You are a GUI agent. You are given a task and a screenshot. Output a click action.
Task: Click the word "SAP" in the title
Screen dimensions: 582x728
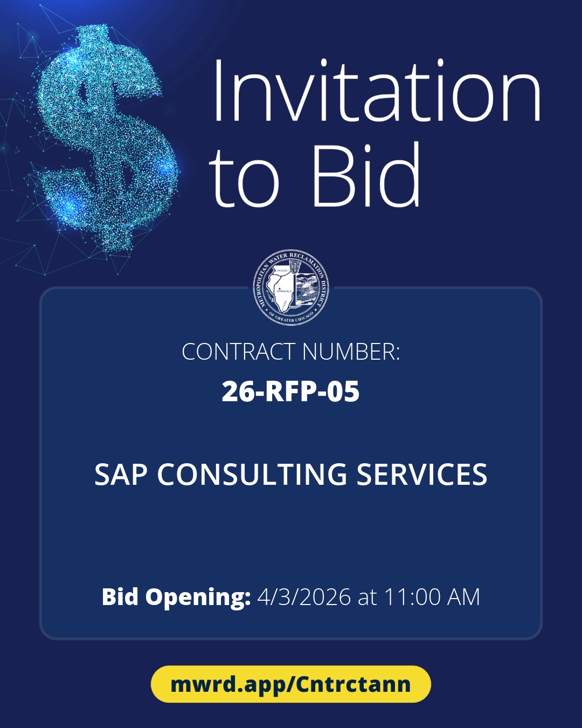[121, 475]
